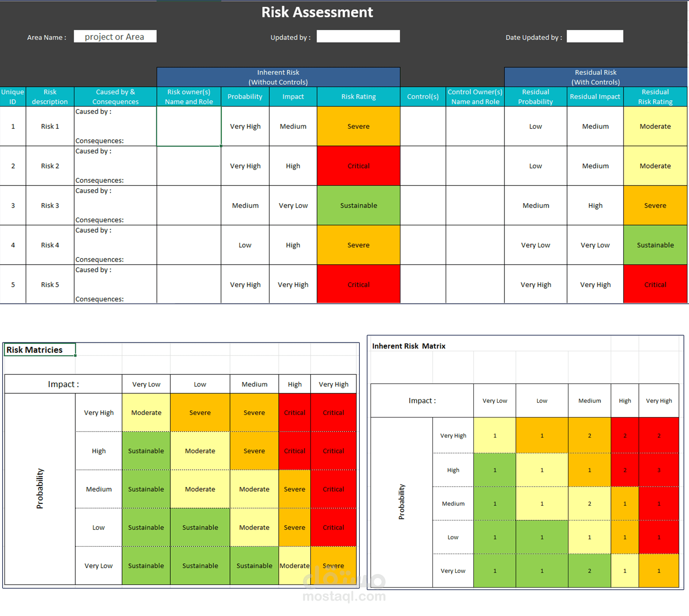The width and height of the screenshot is (689, 616).
Task: Click the 'Very High' probability cell of Risk 5
Action: click(245, 284)
